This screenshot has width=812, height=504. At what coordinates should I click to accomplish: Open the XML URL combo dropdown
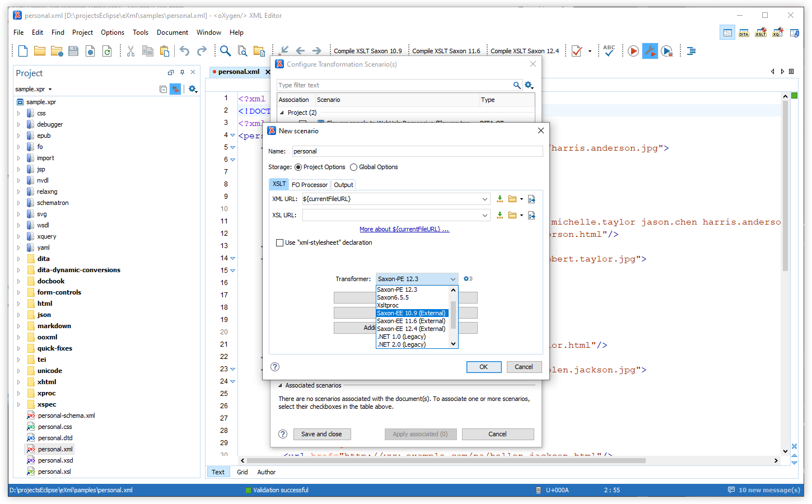click(x=485, y=199)
